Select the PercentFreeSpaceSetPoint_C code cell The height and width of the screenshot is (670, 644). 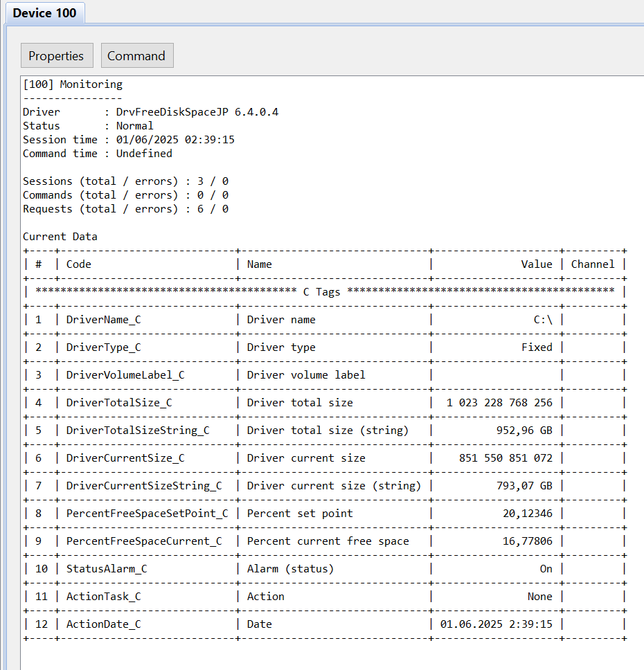[147, 514]
